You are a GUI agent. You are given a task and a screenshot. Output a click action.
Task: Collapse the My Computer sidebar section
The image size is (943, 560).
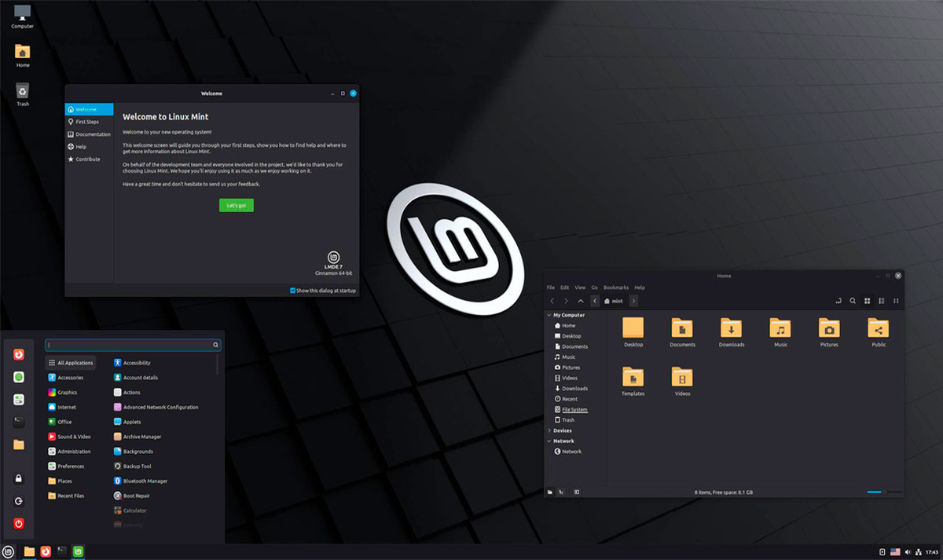(549, 315)
